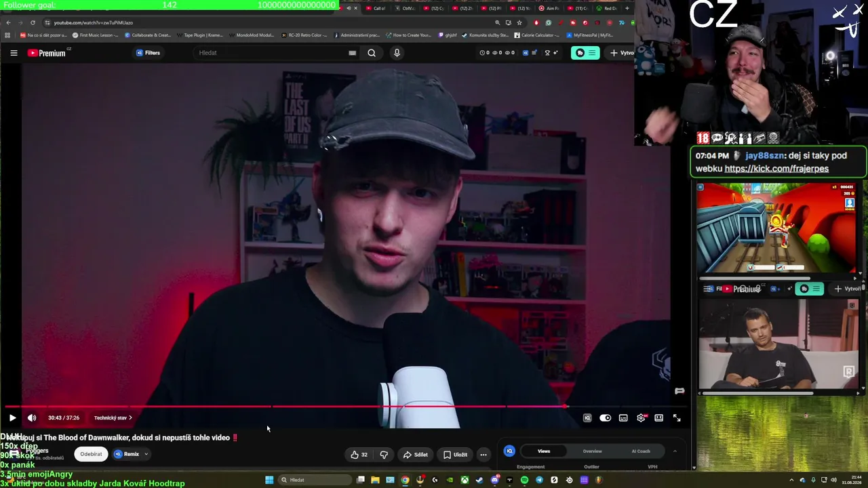Go back in the browser

tap(8, 22)
